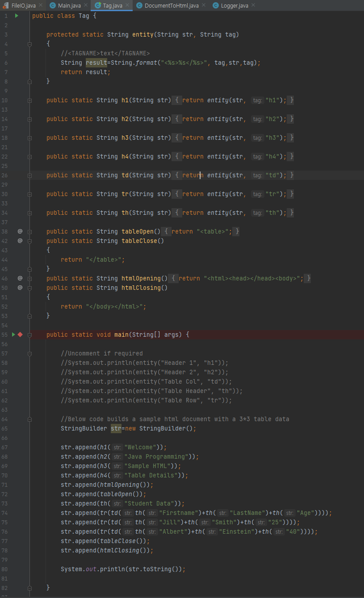Click the annotation gutter icon beside tableClose
This screenshot has width=364, height=598.
pos(19,240)
